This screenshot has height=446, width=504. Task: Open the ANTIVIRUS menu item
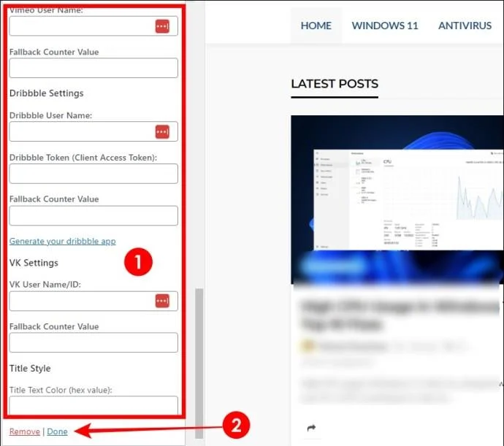[465, 26]
